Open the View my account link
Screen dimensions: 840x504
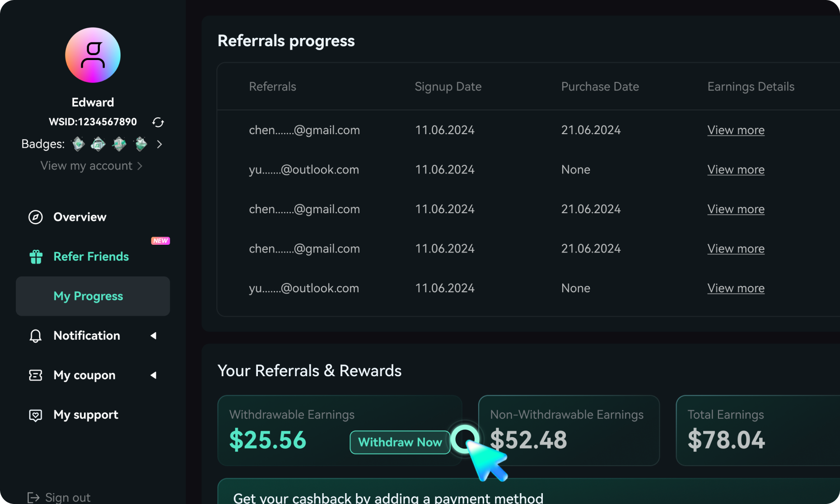point(92,166)
